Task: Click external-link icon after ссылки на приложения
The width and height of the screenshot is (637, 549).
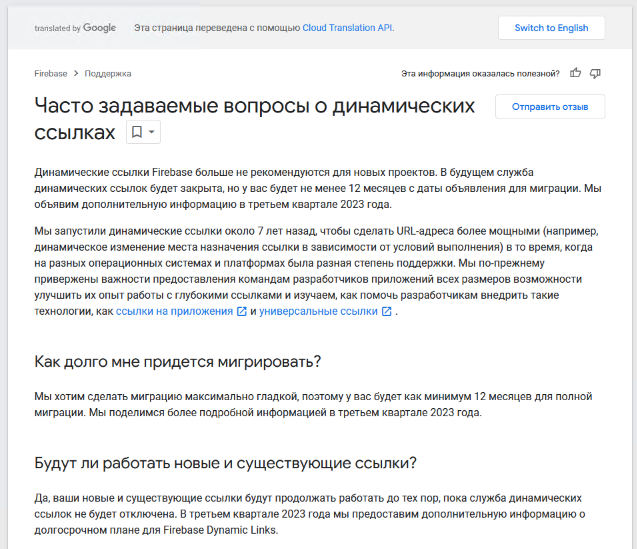Action: click(242, 311)
